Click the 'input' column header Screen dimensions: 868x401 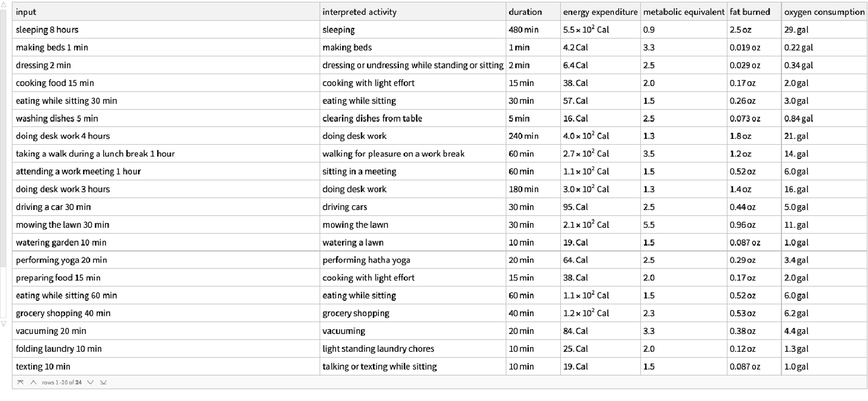[27, 12]
